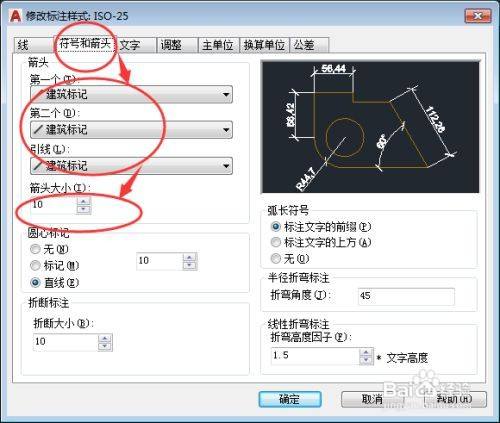Click the 取消 button

pos(372,399)
